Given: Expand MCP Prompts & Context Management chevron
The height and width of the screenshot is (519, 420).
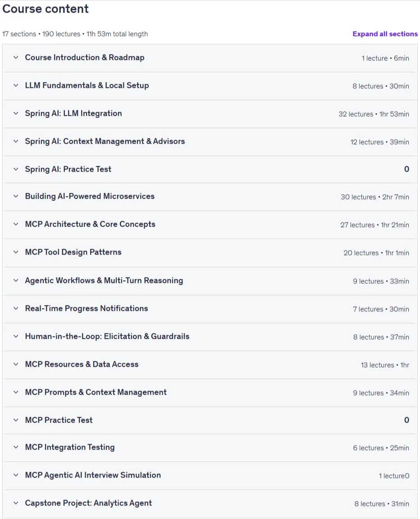Looking at the screenshot, I should 16,392.
